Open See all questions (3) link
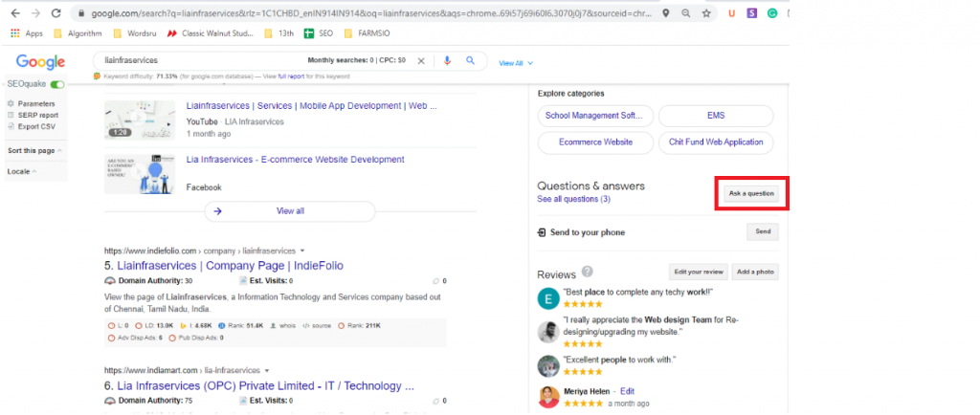 (574, 199)
